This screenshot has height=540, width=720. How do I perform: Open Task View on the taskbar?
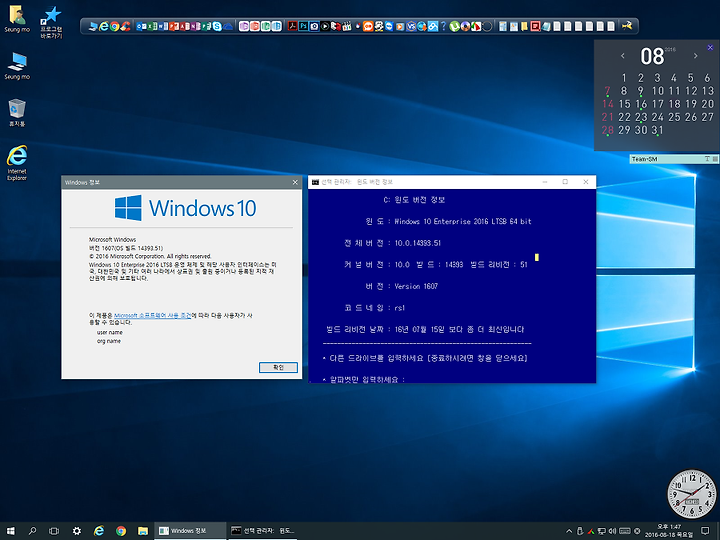tap(54, 531)
